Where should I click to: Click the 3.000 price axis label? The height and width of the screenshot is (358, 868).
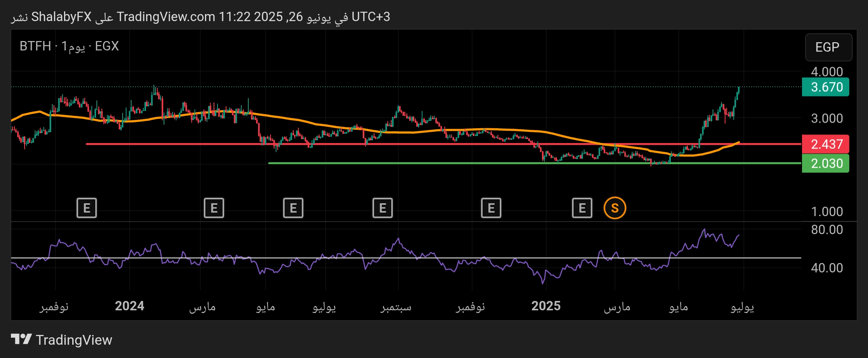827,118
